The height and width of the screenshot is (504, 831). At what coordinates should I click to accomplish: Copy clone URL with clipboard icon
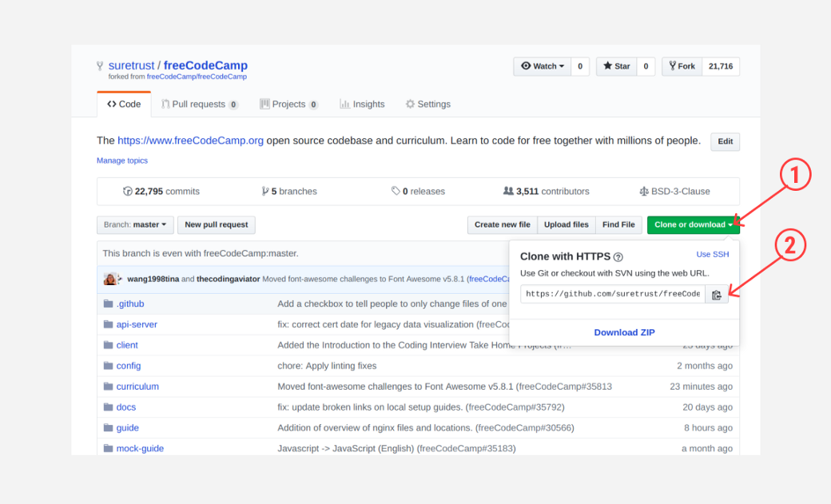(717, 295)
